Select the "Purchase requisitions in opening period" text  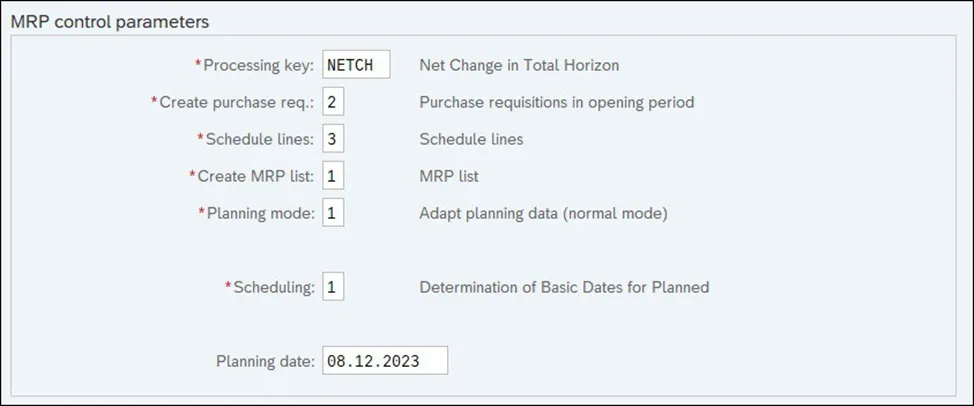point(556,103)
